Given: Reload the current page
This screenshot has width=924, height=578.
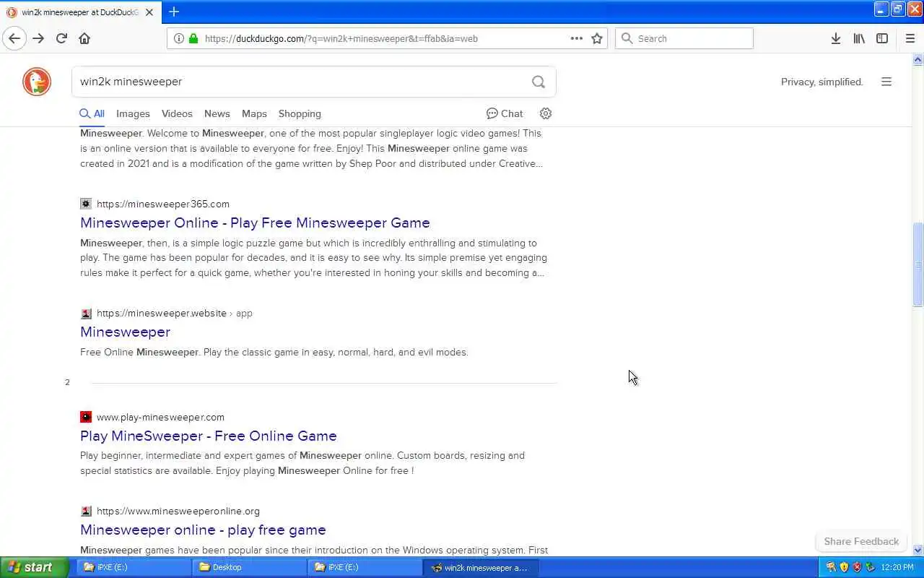Looking at the screenshot, I should pos(61,38).
